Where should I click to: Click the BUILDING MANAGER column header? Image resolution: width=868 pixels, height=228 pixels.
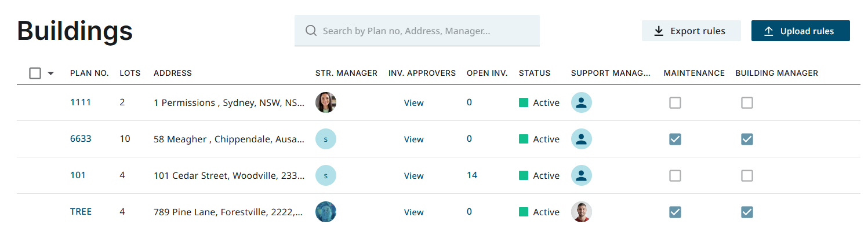(x=777, y=73)
